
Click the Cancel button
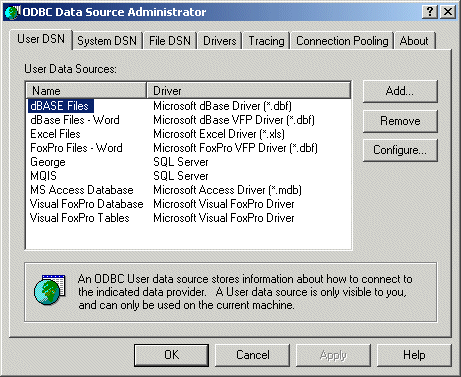coord(253,355)
